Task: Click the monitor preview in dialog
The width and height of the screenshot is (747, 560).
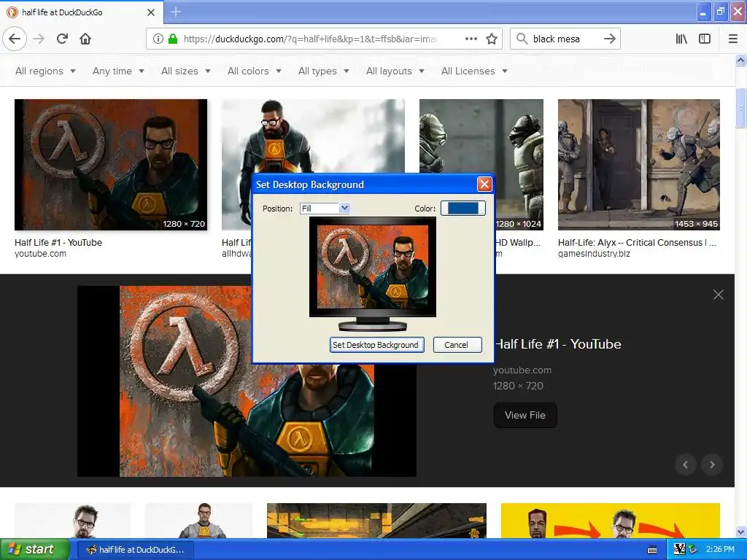Action: [373, 273]
